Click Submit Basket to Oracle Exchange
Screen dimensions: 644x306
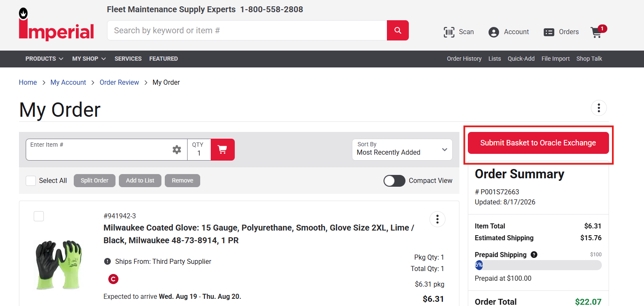coord(538,143)
